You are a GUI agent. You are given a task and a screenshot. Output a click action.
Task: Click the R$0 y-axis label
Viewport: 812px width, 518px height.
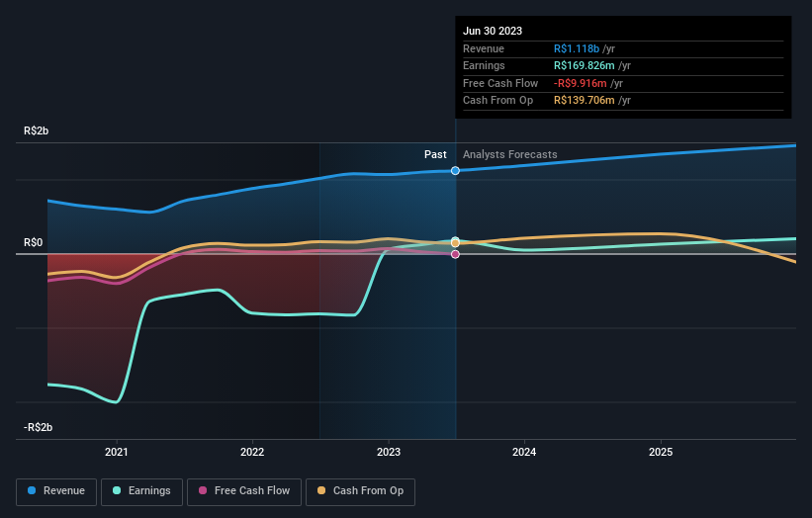coord(34,243)
